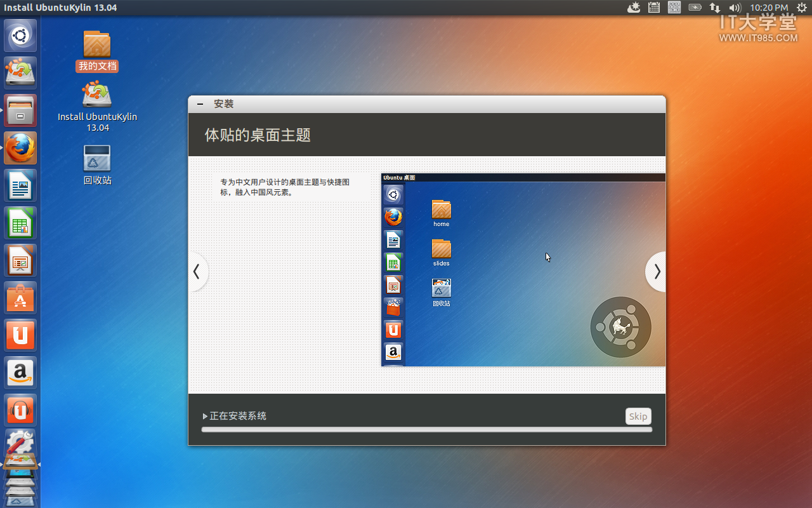The width and height of the screenshot is (812, 508).
Task: Launch Firefox from the launcher
Action: (x=20, y=148)
